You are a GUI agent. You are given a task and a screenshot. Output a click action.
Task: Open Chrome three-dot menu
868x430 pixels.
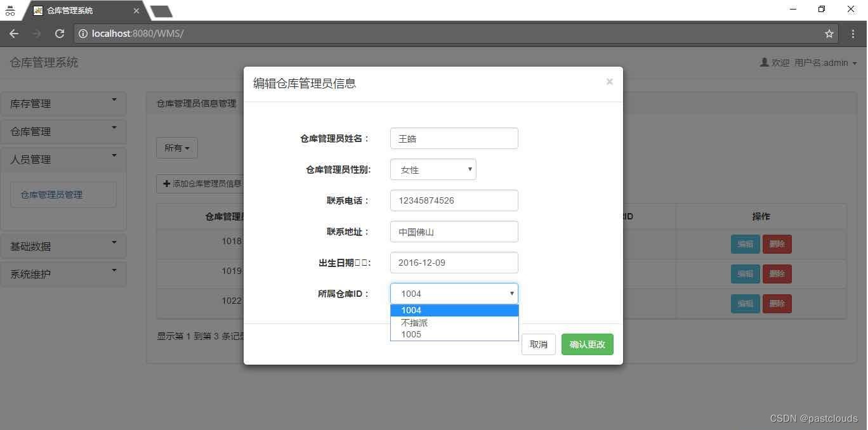click(853, 34)
